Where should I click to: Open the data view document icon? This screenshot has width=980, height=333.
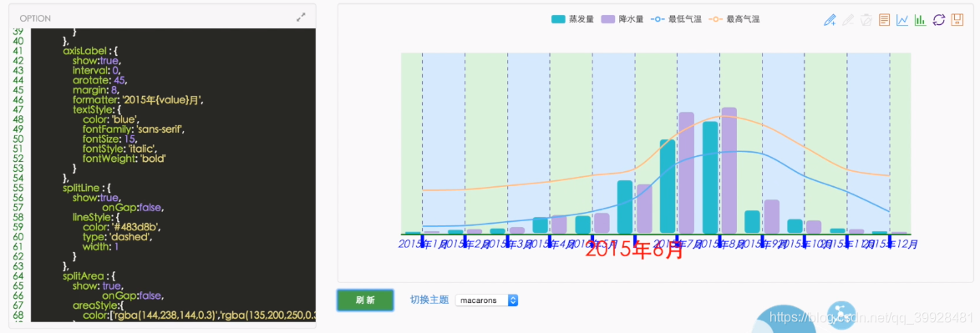pos(884,20)
